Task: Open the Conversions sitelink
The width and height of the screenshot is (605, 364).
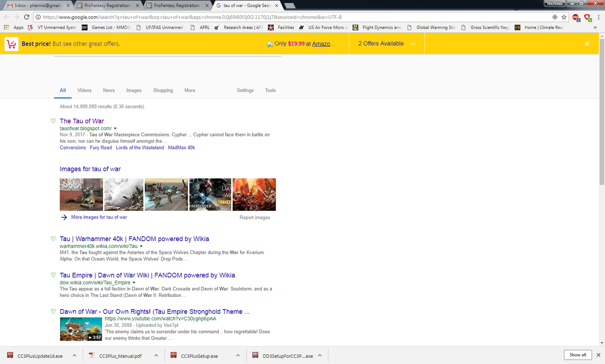Action: coord(73,147)
